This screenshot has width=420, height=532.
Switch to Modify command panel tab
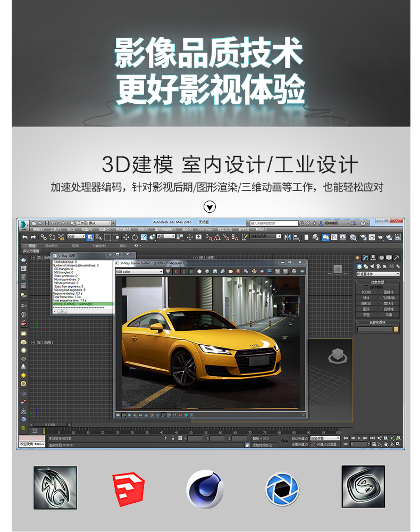pyautogui.click(x=365, y=258)
